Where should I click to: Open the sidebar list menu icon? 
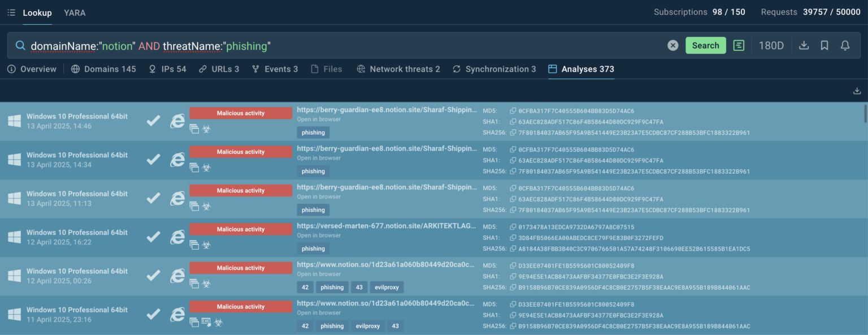[x=11, y=12]
